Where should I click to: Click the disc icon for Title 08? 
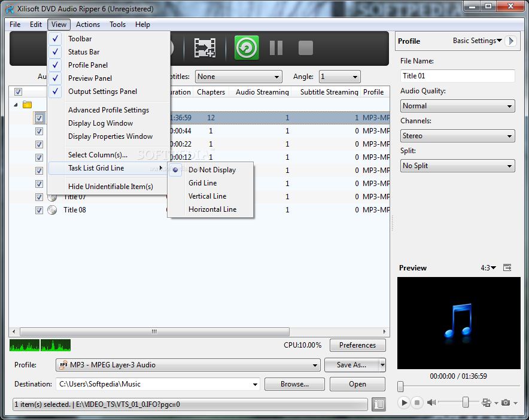[52, 210]
